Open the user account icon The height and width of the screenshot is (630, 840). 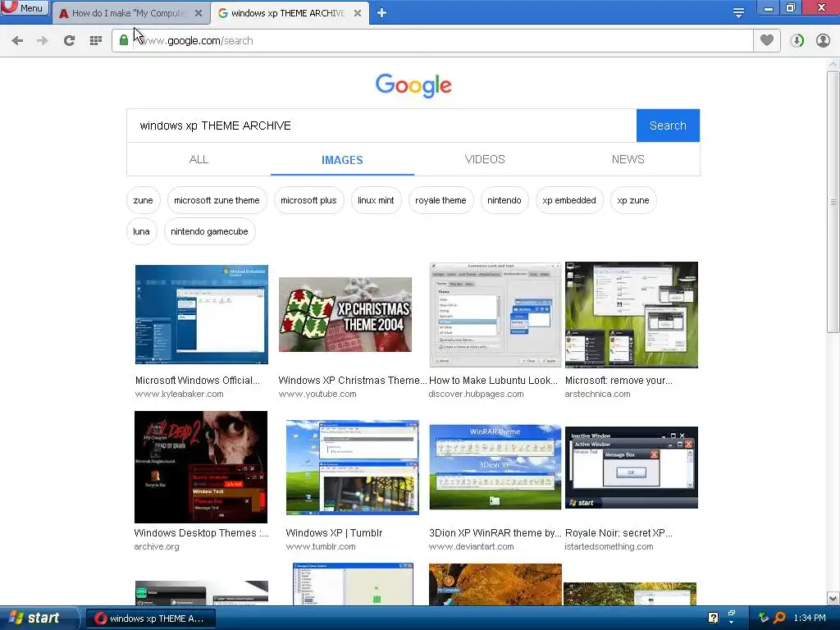tap(823, 41)
